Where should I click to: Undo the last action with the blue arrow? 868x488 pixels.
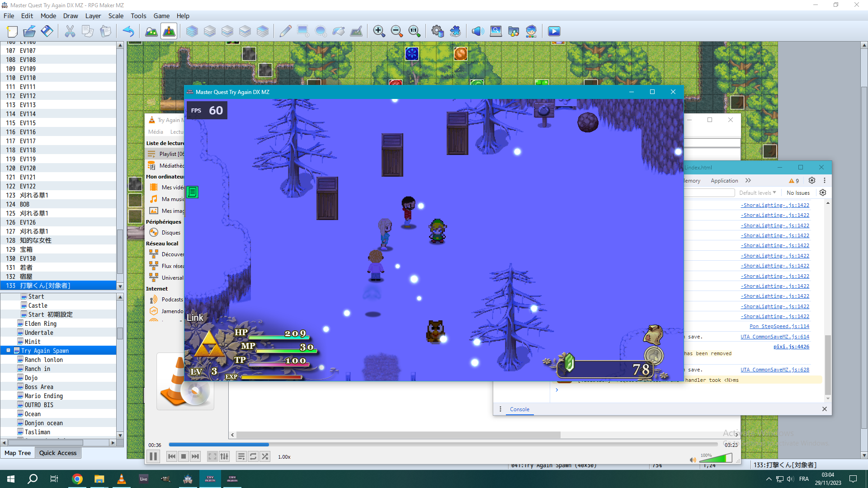[128, 31]
